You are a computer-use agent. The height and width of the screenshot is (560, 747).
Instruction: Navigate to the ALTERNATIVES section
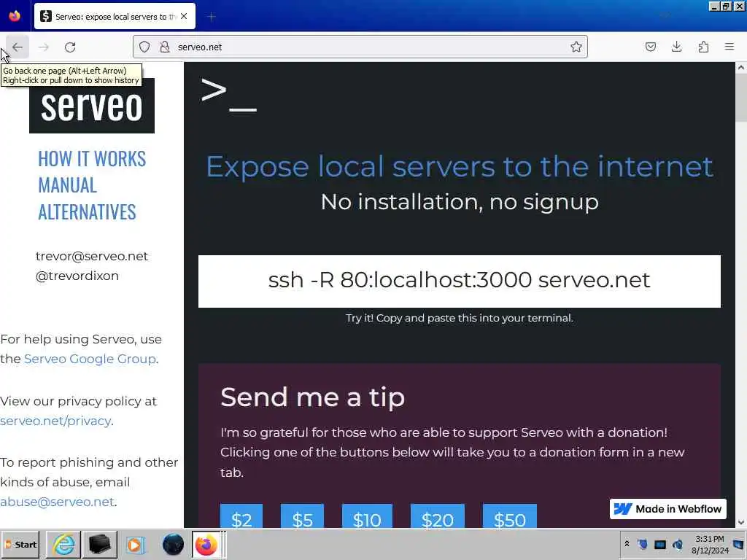88,212
